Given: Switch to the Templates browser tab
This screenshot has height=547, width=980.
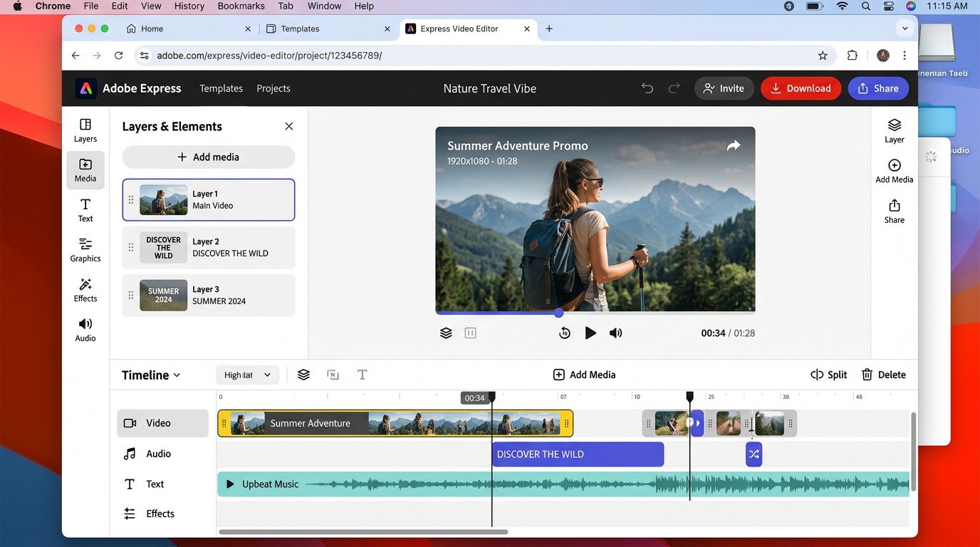Looking at the screenshot, I should click(x=326, y=29).
